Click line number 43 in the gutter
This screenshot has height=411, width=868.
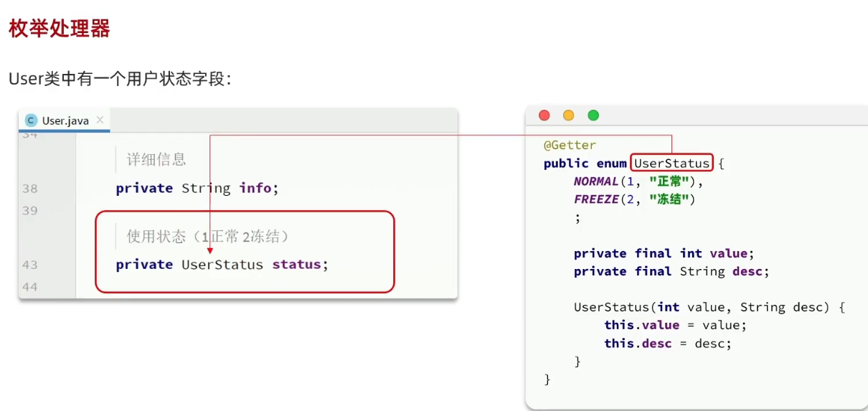[30, 265]
